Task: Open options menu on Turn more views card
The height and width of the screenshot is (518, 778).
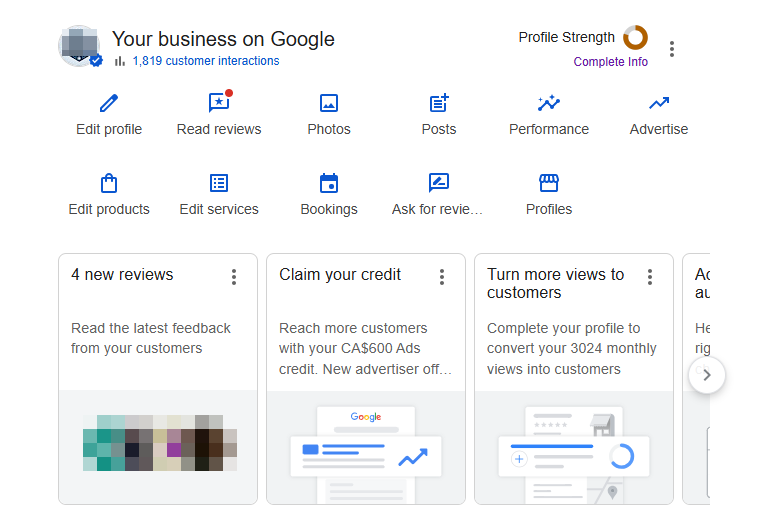Action: 649,277
